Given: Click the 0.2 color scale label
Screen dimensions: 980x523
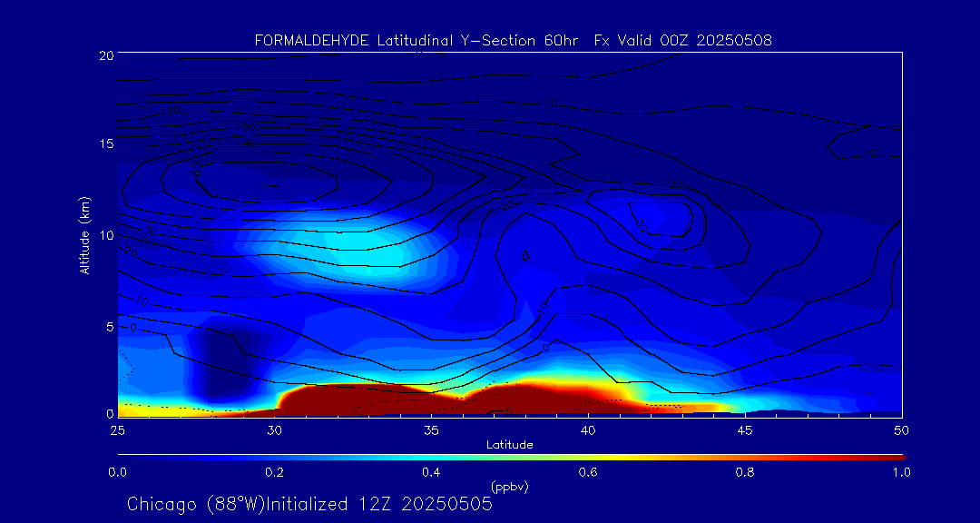Looking at the screenshot, I should point(274,472).
